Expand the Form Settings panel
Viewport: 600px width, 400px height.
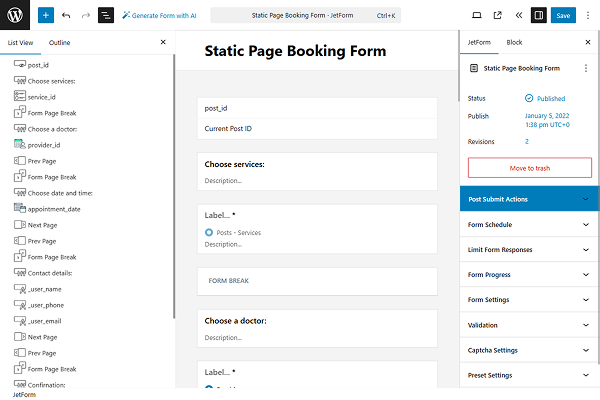[x=530, y=300]
